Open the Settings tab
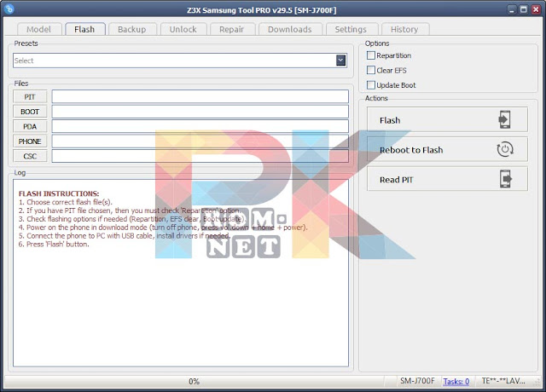The height and width of the screenshot is (392, 546). [351, 29]
